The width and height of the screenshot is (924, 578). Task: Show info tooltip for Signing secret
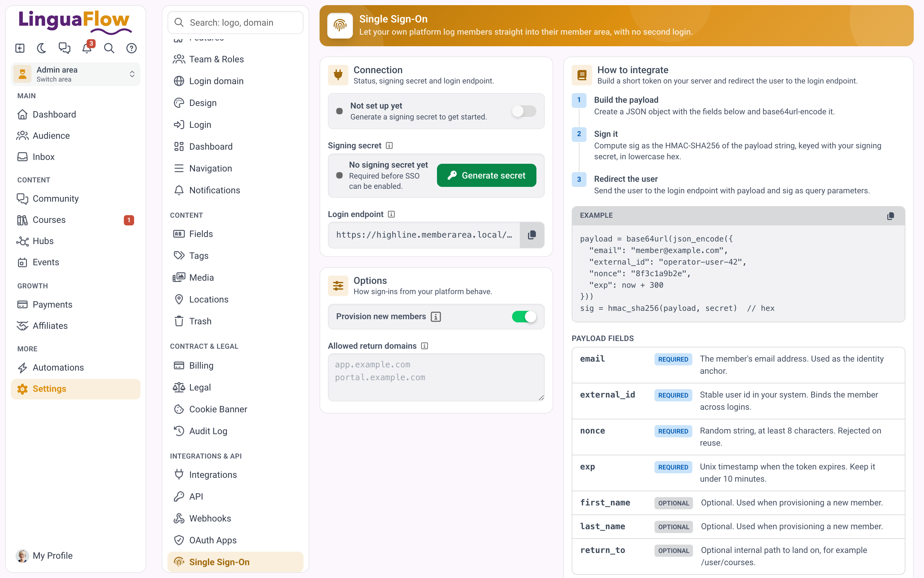(x=389, y=146)
